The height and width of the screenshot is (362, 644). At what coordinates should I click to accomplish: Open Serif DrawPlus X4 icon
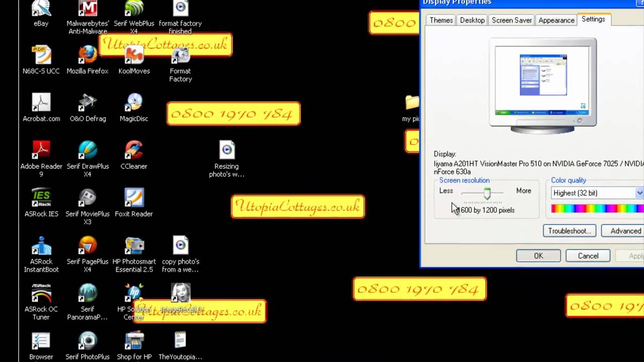88,159
